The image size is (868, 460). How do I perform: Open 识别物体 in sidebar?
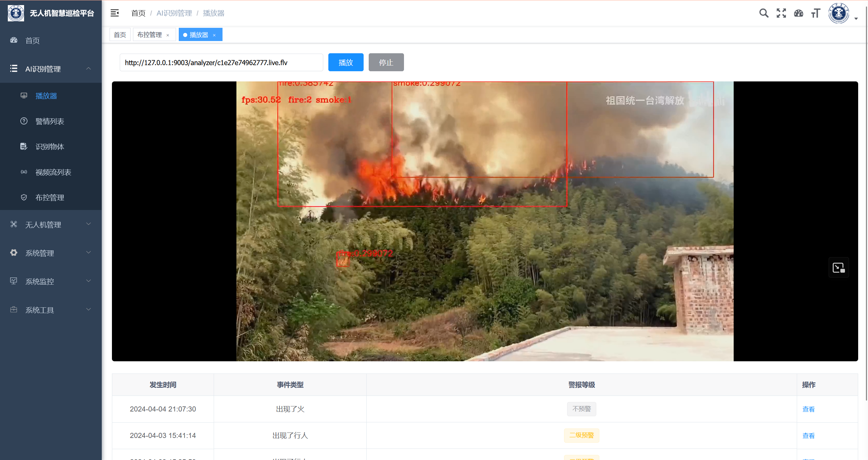(x=50, y=147)
